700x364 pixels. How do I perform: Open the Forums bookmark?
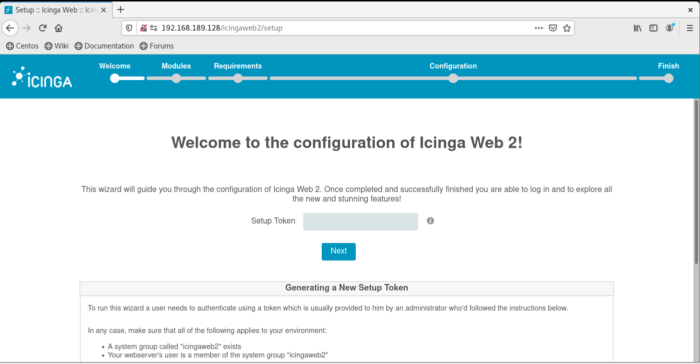click(x=157, y=46)
